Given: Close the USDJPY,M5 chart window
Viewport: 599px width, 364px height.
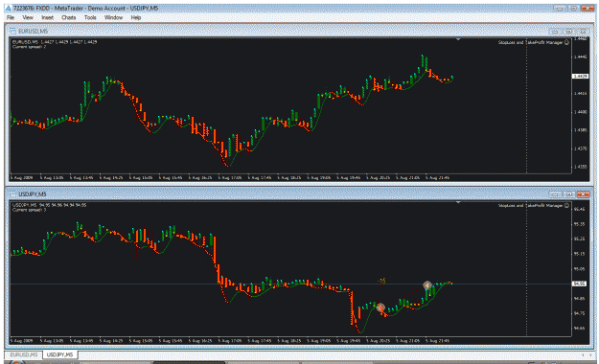Looking at the screenshot, I should pos(583,194).
